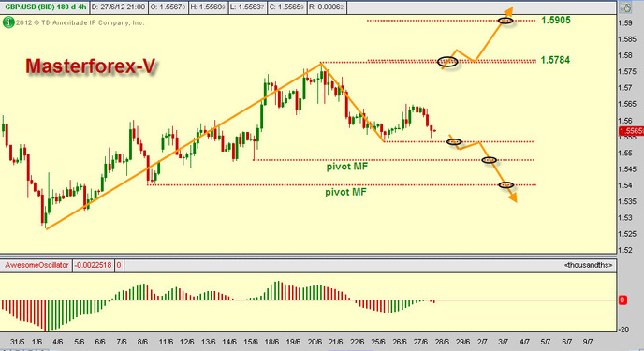Click the thousandths scale label
644x351 pixels.
(588, 265)
